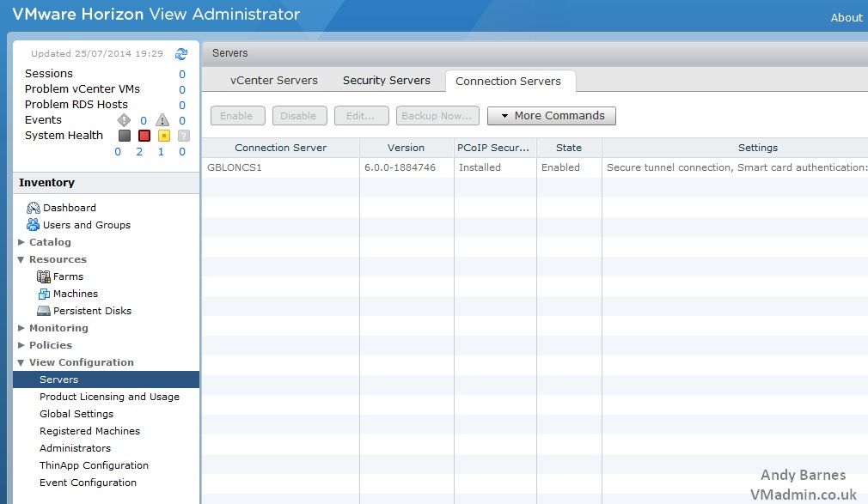The height and width of the screenshot is (504, 868).
Task: Click the PCoIP Secur... column header
Action: click(x=495, y=148)
